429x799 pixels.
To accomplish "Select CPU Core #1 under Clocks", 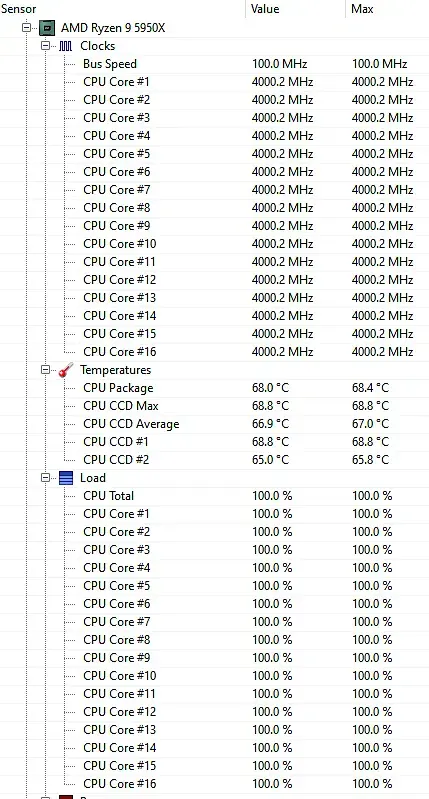I will point(214,82).
